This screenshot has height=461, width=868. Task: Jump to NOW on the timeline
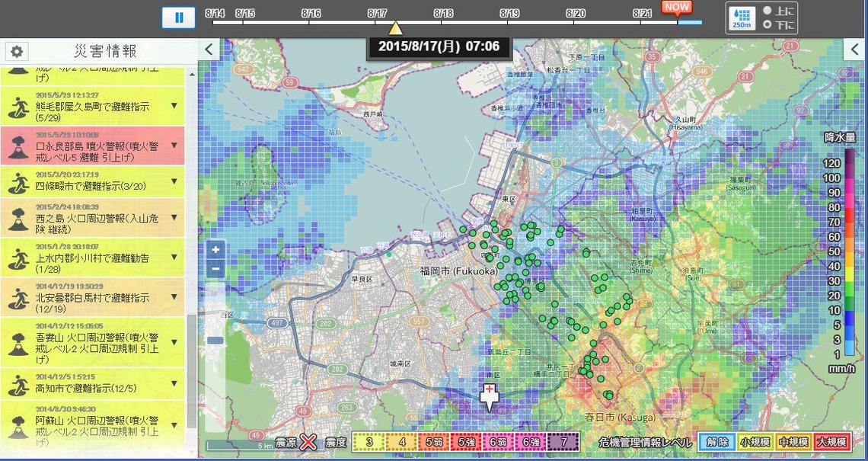[676, 8]
